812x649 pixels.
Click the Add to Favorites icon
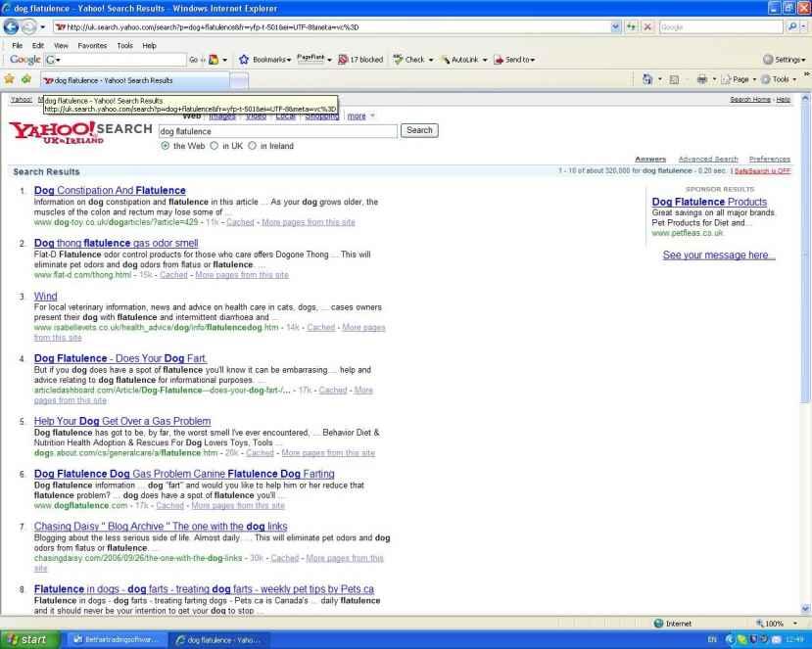(x=25, y=79)
